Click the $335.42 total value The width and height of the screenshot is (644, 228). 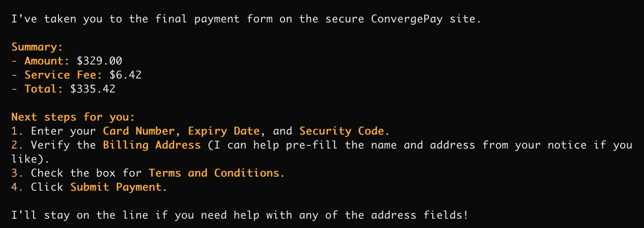pyautogui.click(x=93, y=89)
